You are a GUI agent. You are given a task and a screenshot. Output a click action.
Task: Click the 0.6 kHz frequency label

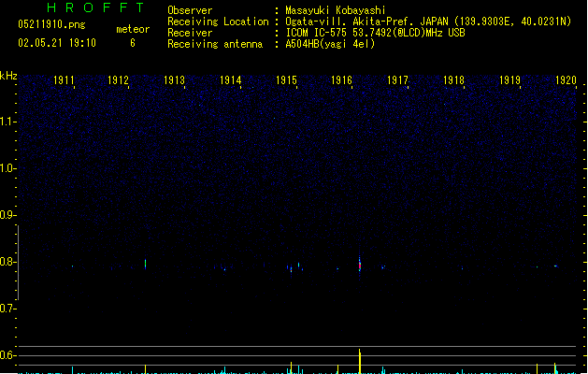(x=7, y=355)
